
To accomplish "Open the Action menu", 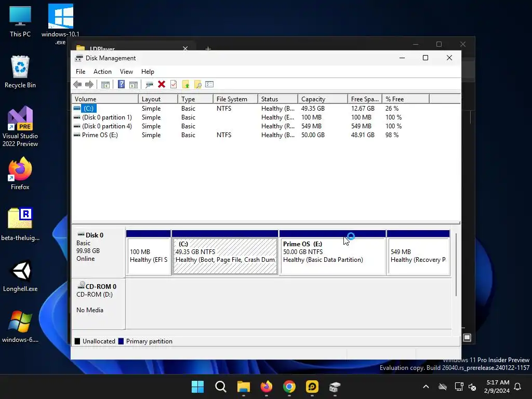I will pyautogui.click(x=102, y=72).
